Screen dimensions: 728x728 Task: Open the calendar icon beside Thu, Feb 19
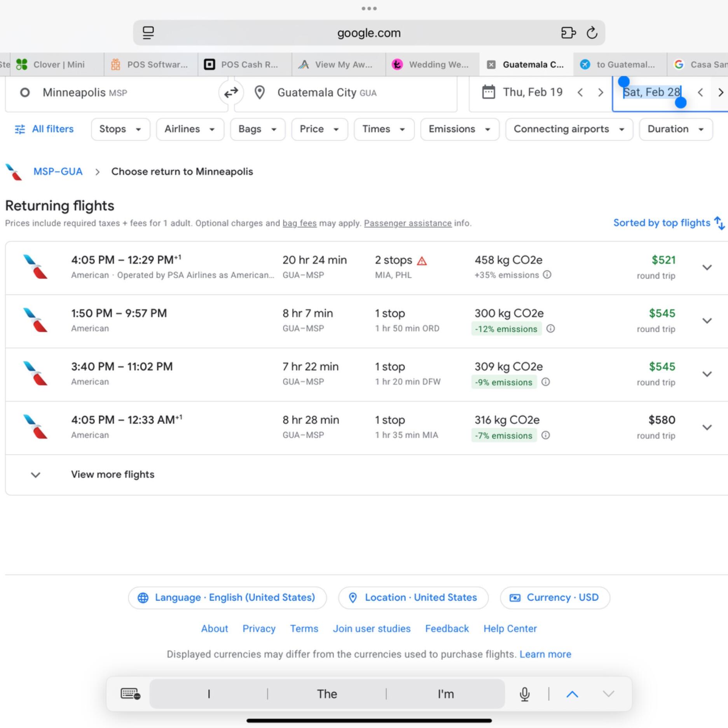[488, 92]
